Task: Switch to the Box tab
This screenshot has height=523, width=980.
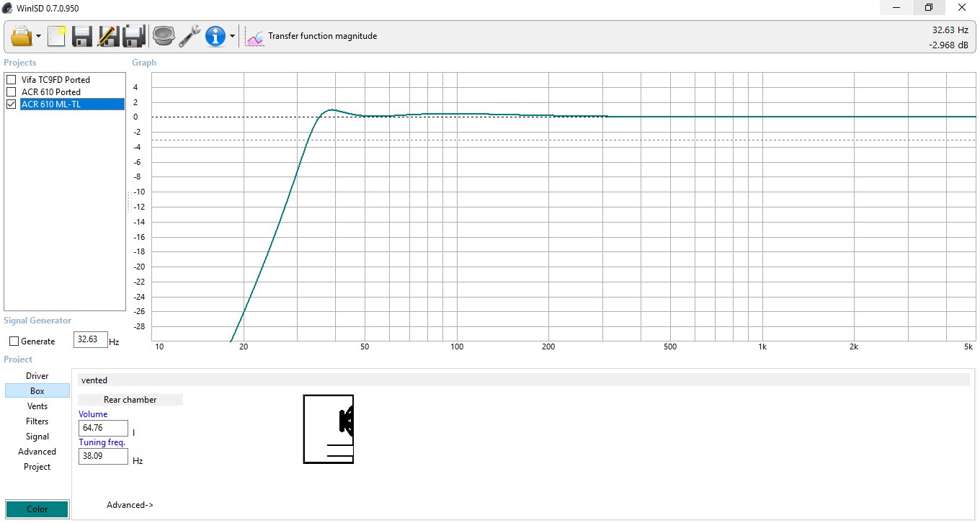Action: pyautogui.click(x=37, y=390)
